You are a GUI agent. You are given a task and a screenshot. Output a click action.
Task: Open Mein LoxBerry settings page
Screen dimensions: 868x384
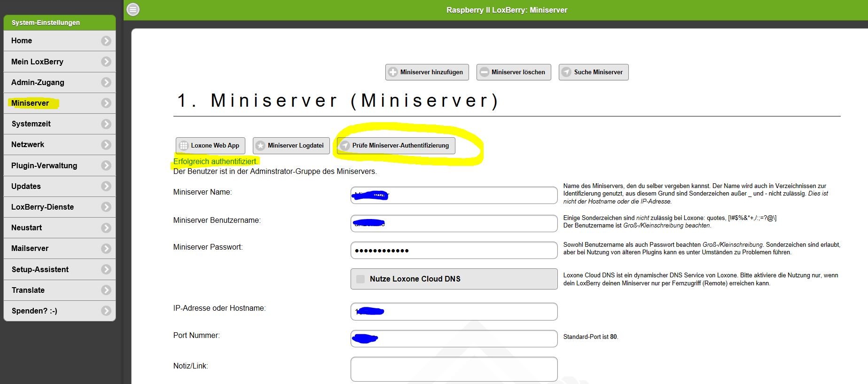(60, 62)
